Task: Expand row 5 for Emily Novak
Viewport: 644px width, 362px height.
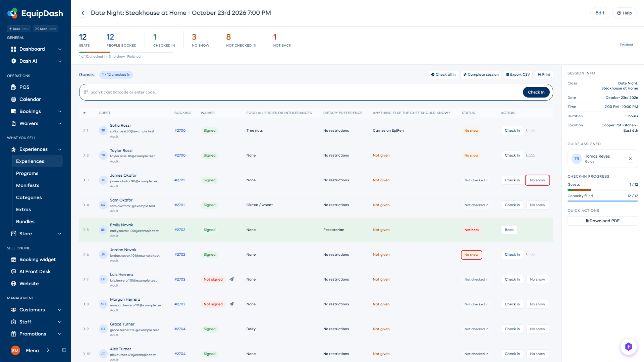Action: (x=84, y=230)
